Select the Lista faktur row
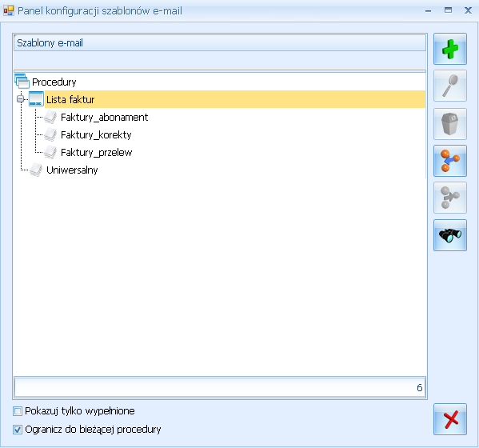The width and height of the screenshot is (479, 448). [235, 99]
